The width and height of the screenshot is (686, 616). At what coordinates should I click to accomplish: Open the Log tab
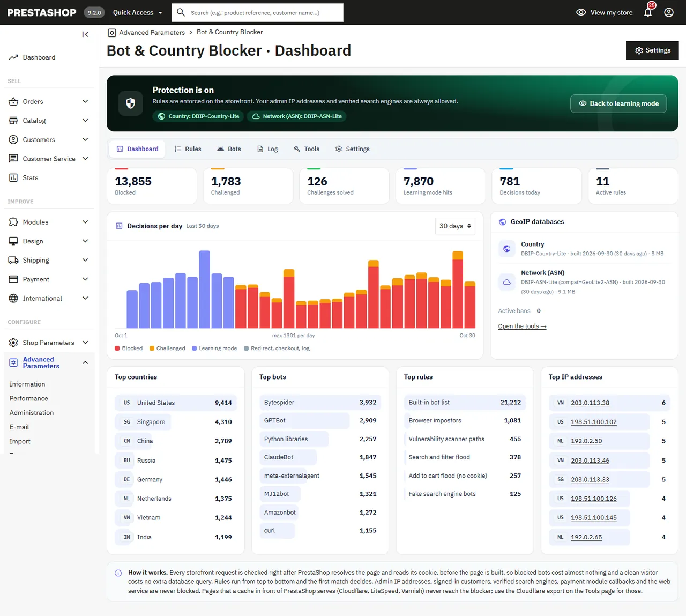[x=267, y=149]
